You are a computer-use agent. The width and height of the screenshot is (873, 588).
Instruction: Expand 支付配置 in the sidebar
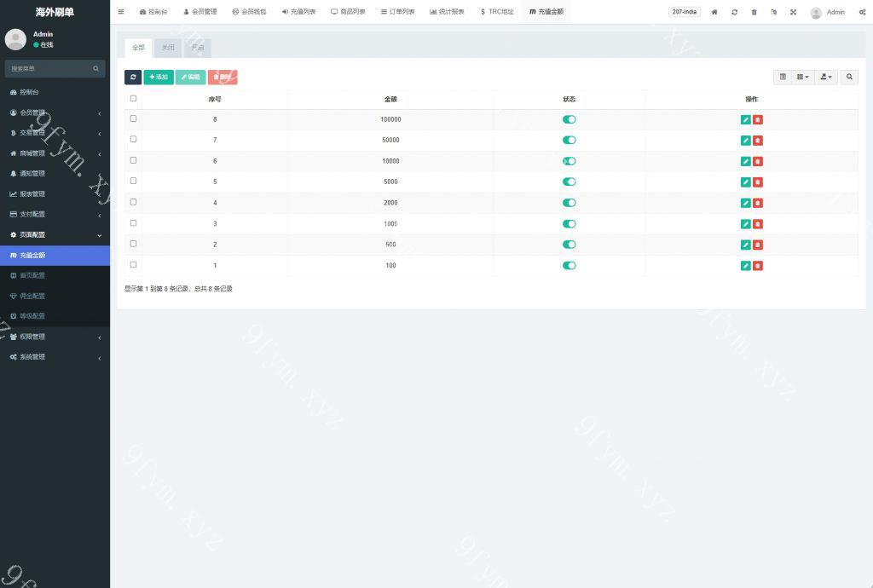(x=55, y=215)
